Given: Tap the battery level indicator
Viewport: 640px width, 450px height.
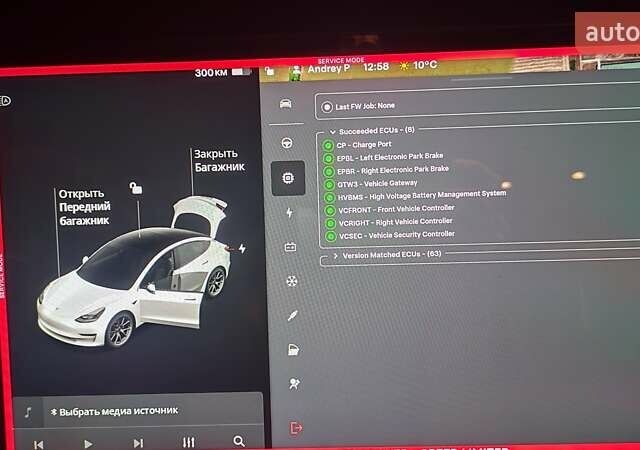Looking at the screenshot, I should click(241, 72).
